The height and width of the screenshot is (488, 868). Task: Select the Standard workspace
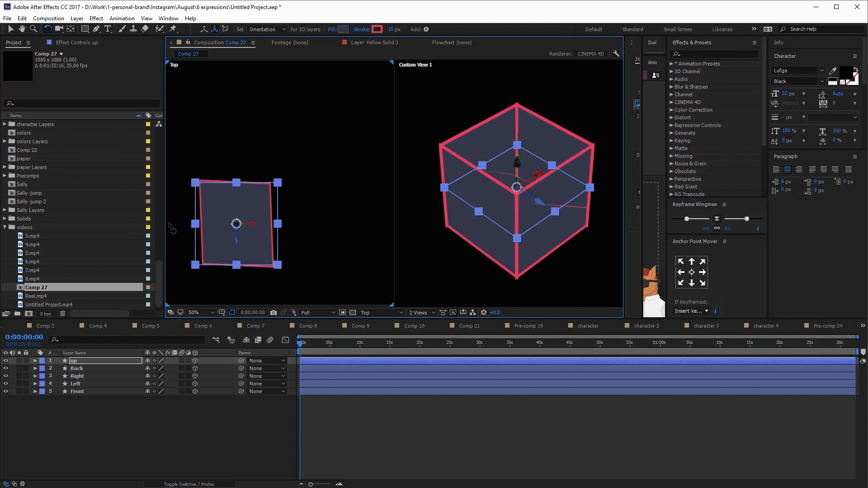pyautogui.click(x=632, y=29)
